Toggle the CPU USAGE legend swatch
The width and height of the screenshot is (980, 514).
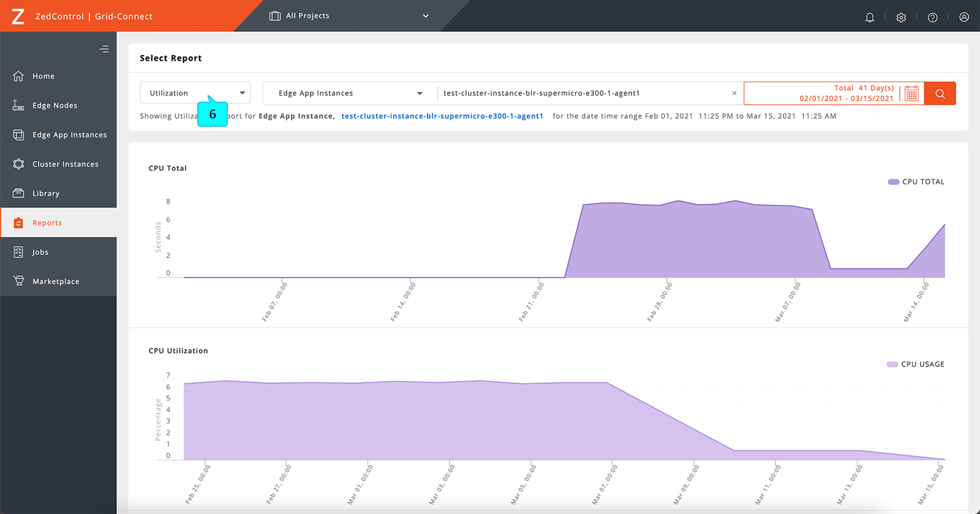pyautogui.click(x=892, y=365)
